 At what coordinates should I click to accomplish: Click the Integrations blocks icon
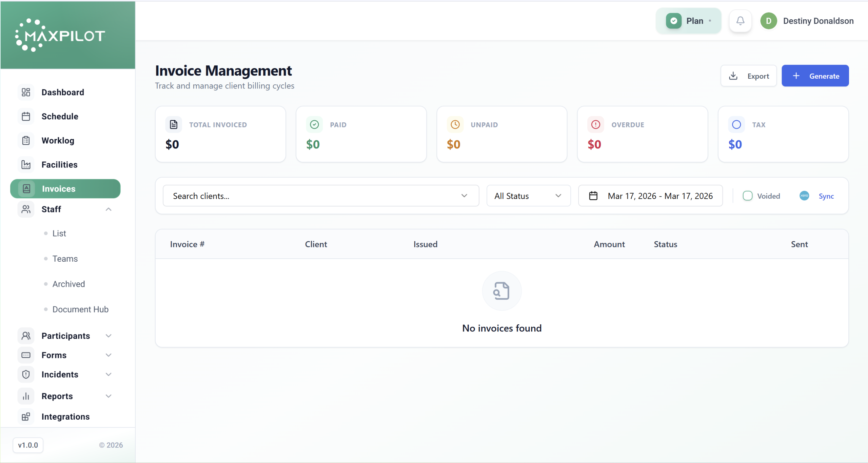[x=26, y=417]
